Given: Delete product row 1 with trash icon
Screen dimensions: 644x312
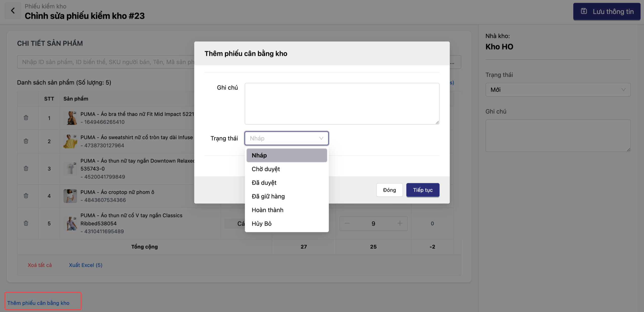Looking at the screenshot, I should (26, 118).
